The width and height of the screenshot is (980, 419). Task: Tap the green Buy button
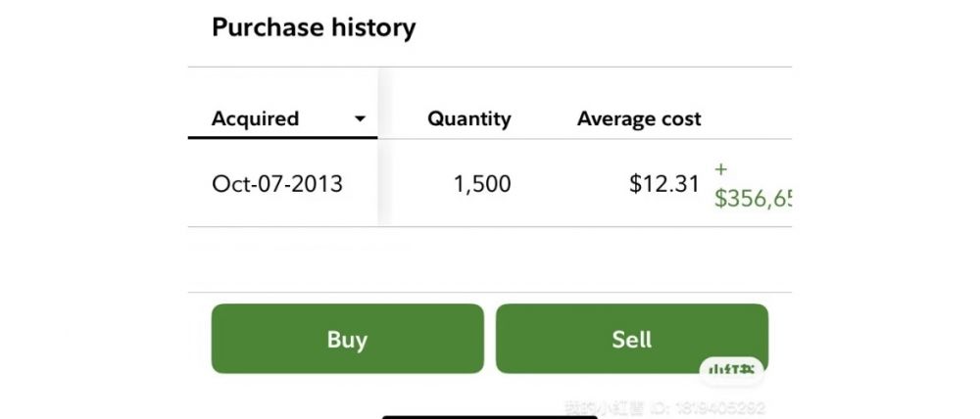(x=347, y=339)
